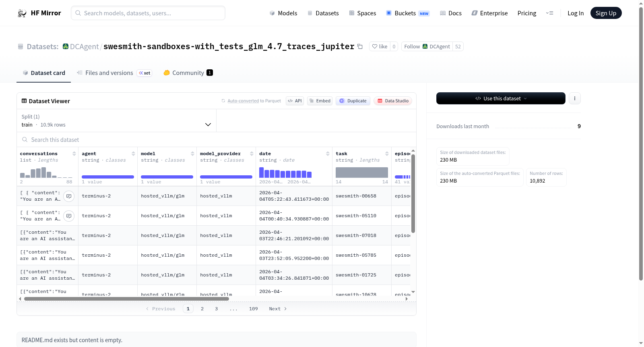Switch to the Community tab
This screenshot has width=644, height=347.
click(x=188, y=73)
